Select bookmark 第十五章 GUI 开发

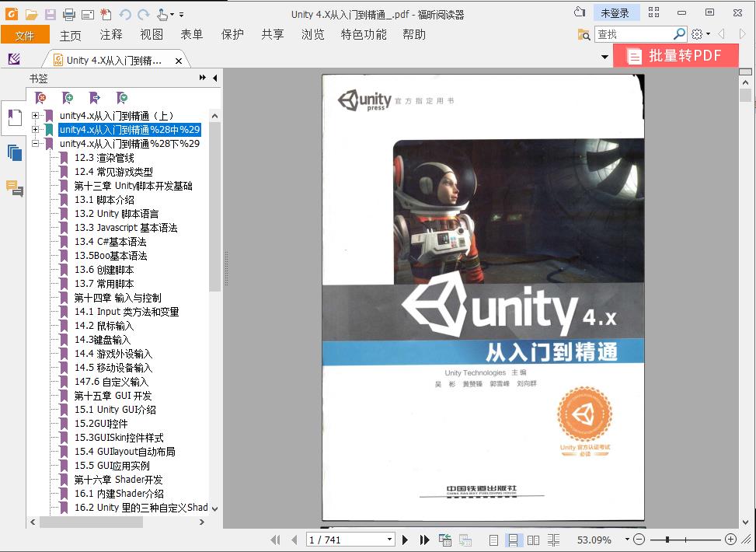(x=113, y=396)
